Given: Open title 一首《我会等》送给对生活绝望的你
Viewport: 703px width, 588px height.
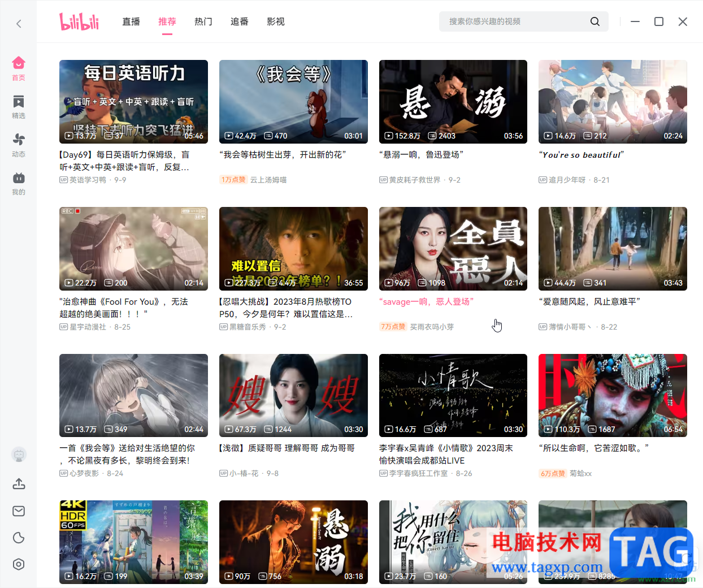Looking at the screenshot, I should point(127,454).
